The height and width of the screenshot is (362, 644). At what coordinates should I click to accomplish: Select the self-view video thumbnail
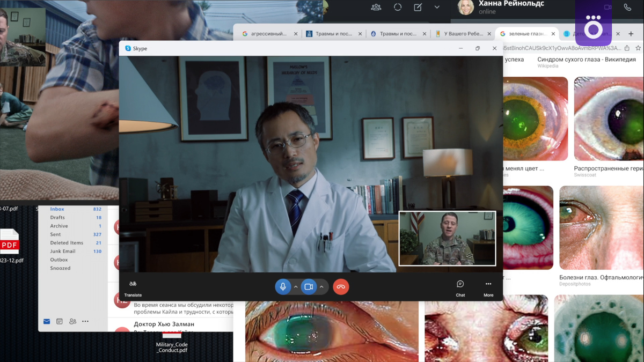(447, 238)
